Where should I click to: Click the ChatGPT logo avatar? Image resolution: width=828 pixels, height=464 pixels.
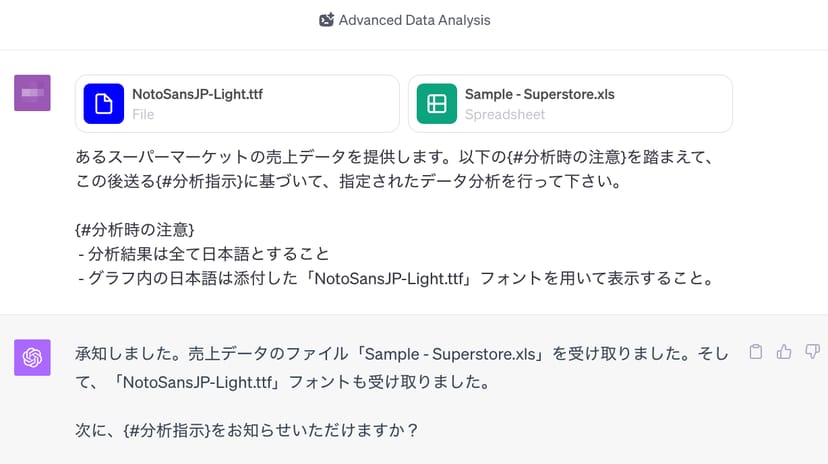point(33,357)
